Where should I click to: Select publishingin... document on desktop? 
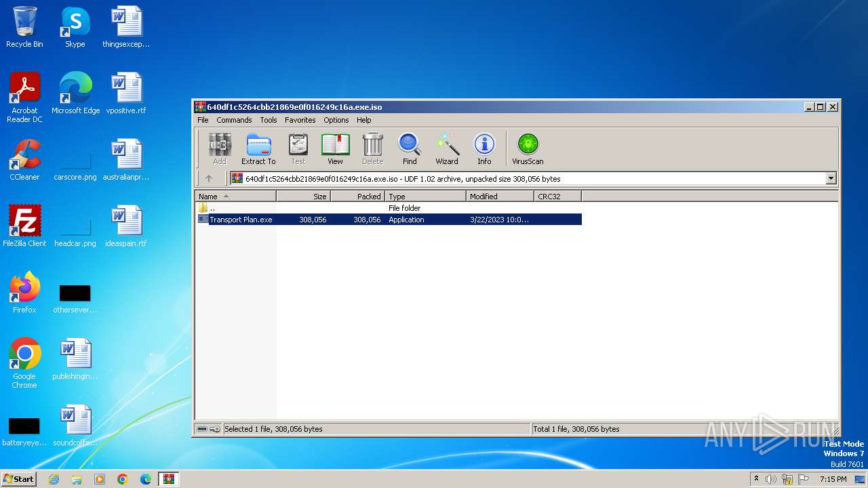pyautogui.click(x=75, y=360)
